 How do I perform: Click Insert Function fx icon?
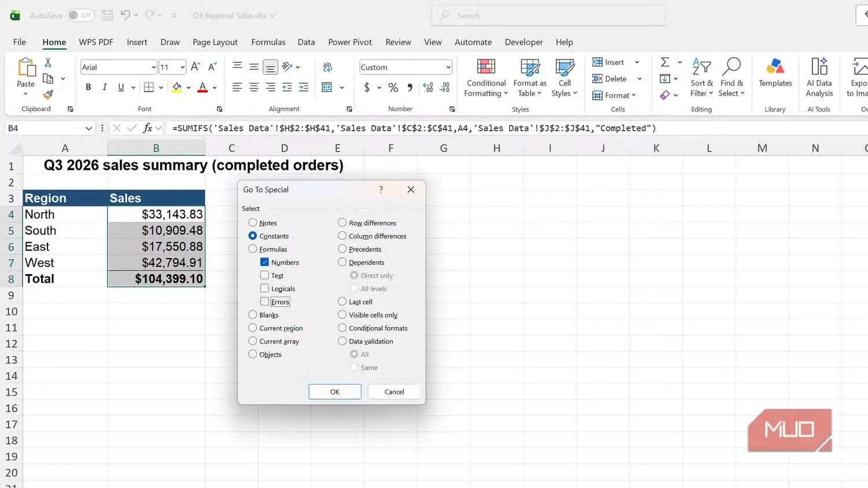pyautogui.click(x=148, y=128)
